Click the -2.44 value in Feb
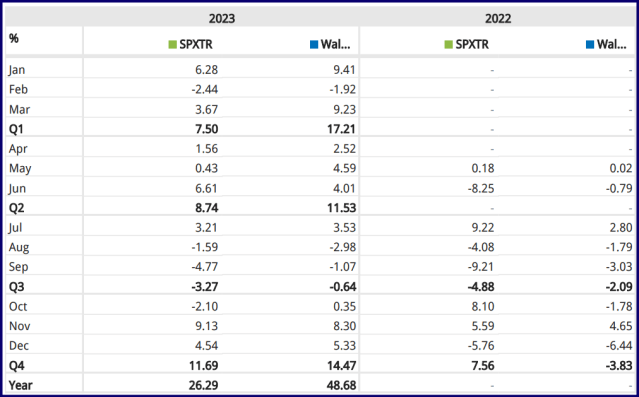The width and height of the screenshot is (639, 397). tap(205, 89)
